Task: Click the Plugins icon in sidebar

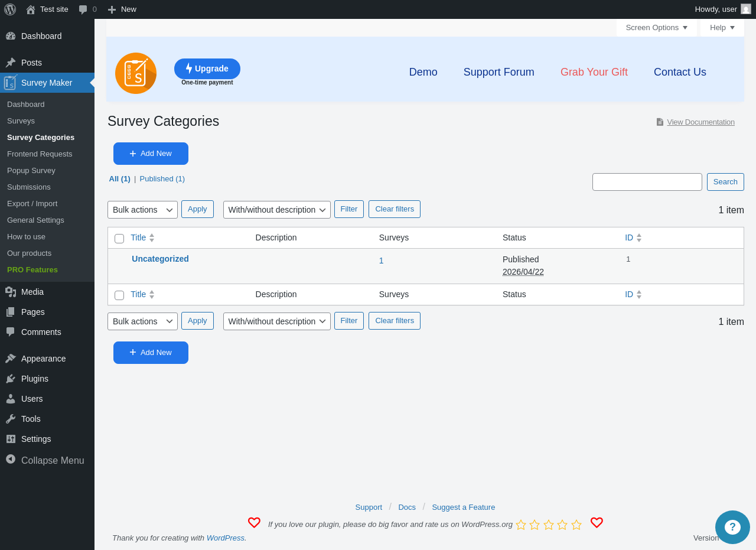Action: tap(11, 379)
